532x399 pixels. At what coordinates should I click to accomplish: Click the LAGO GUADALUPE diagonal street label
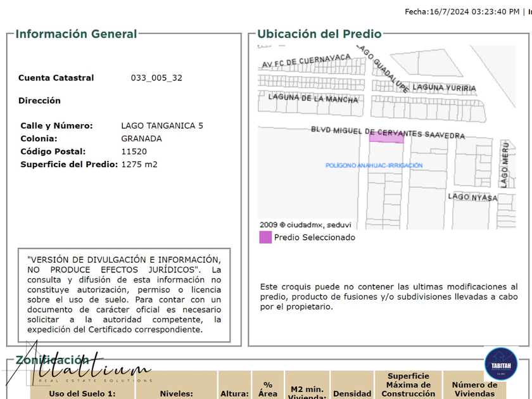click(383, 68)
